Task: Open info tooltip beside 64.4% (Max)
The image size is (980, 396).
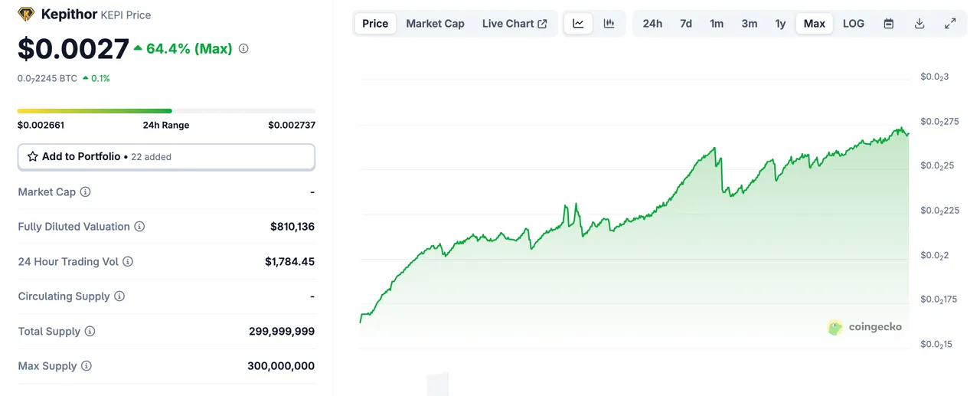Action: point(243,49)
